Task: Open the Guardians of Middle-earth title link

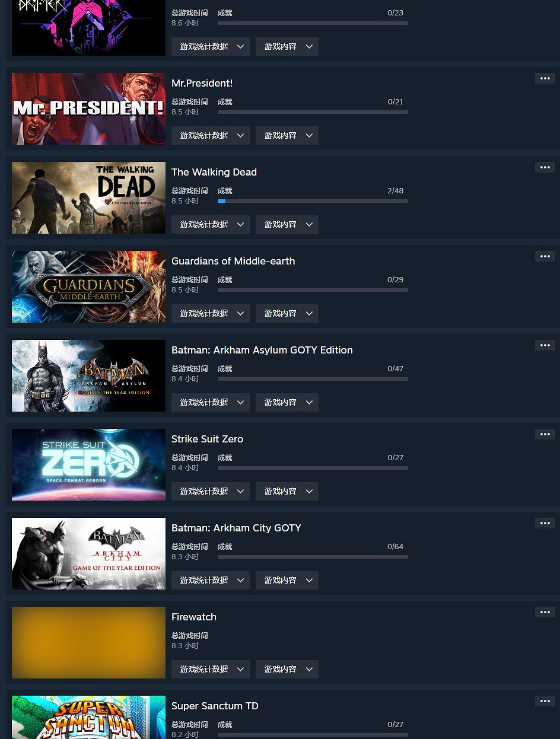Action: click(x=233, y=261)
